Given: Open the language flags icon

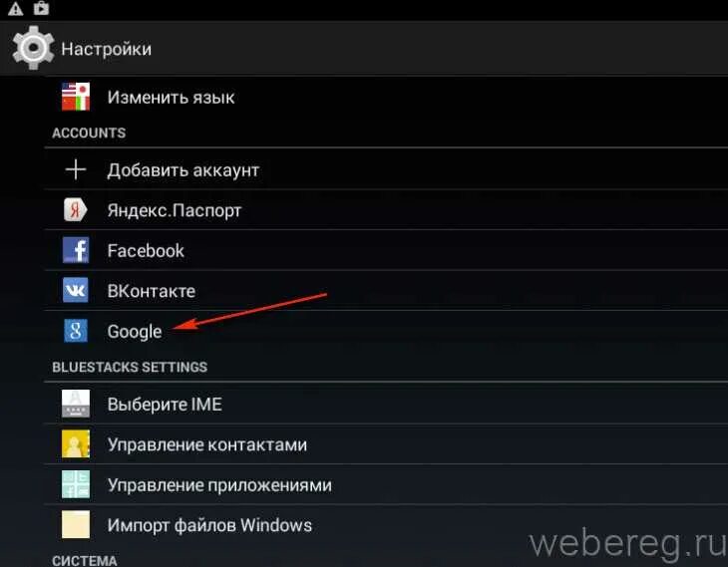Looking at the screenshot, I should click(76, 97).
